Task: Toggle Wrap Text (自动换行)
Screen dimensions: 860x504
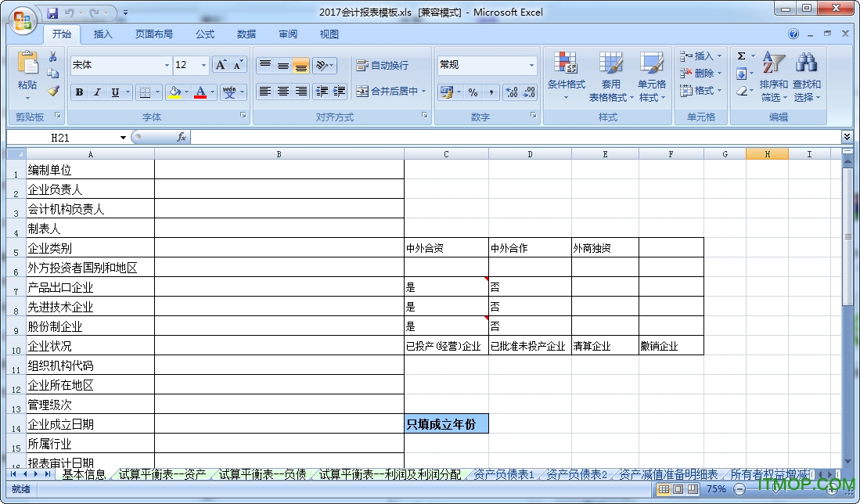Action: click(382, 66)
